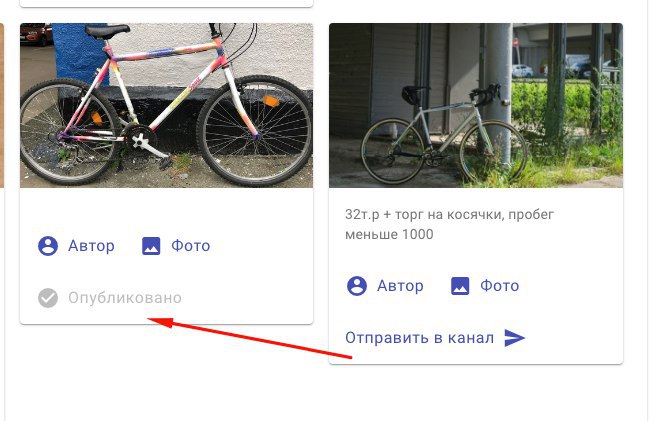This screenshot has height=421, width=664.
Task: Click the picture icon on the colorful bike card
Action: 151,246
